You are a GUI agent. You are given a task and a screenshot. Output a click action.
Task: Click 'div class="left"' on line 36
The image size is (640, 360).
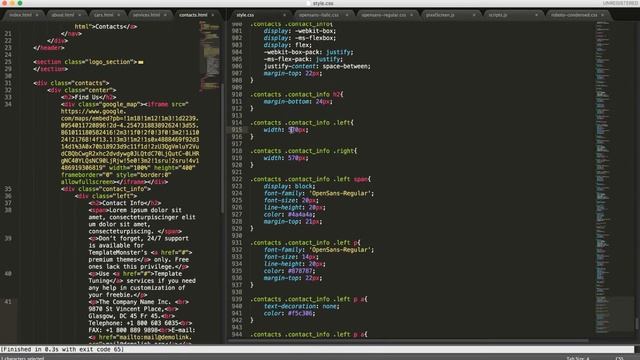point(106,196)
